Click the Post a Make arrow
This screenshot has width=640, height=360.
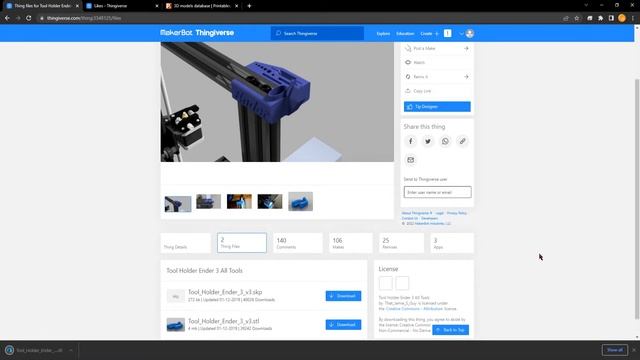466,48
